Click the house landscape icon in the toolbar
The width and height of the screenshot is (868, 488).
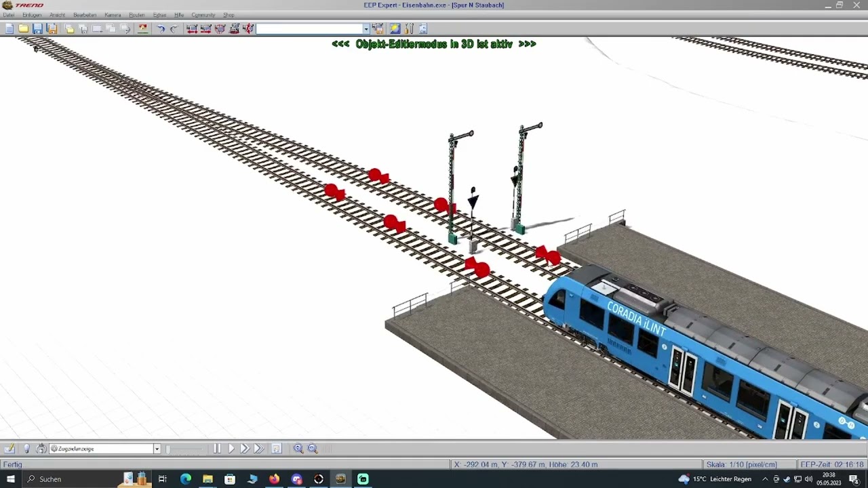pos(142,28)
